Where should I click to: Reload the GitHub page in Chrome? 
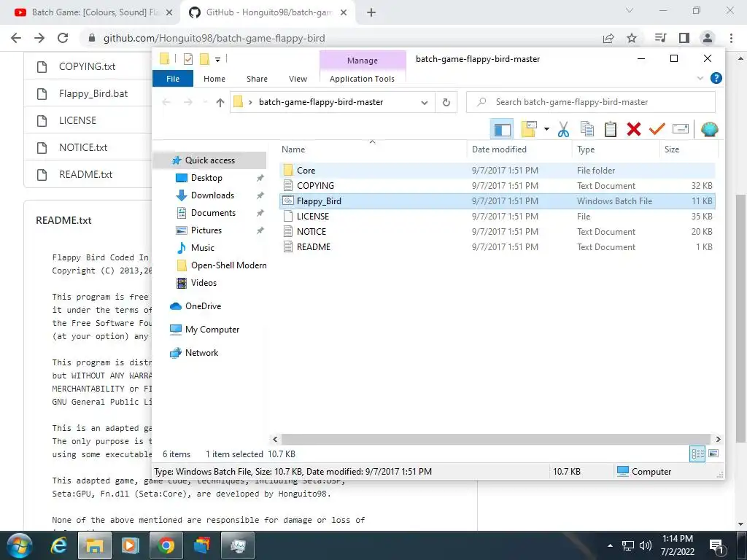tap(63, 38)
